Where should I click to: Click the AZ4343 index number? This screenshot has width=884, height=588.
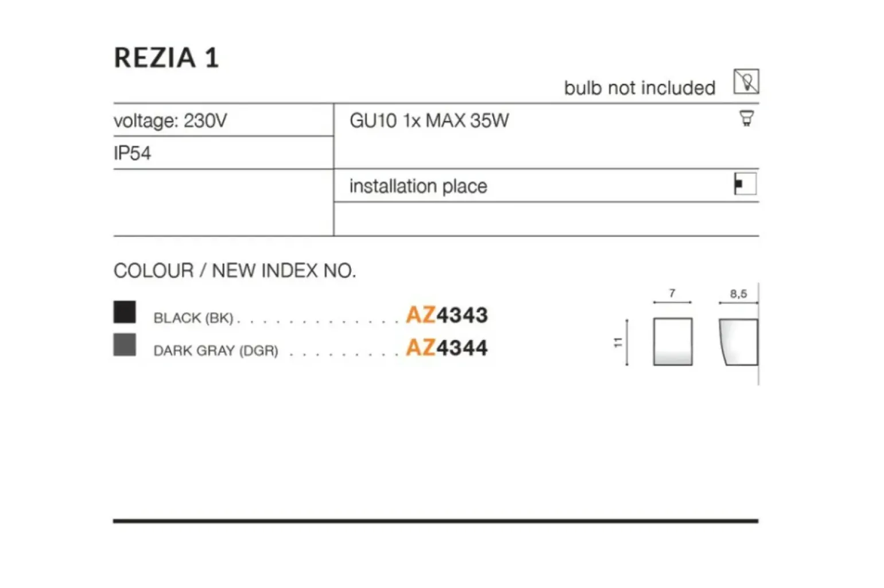(x=447, y=315)
